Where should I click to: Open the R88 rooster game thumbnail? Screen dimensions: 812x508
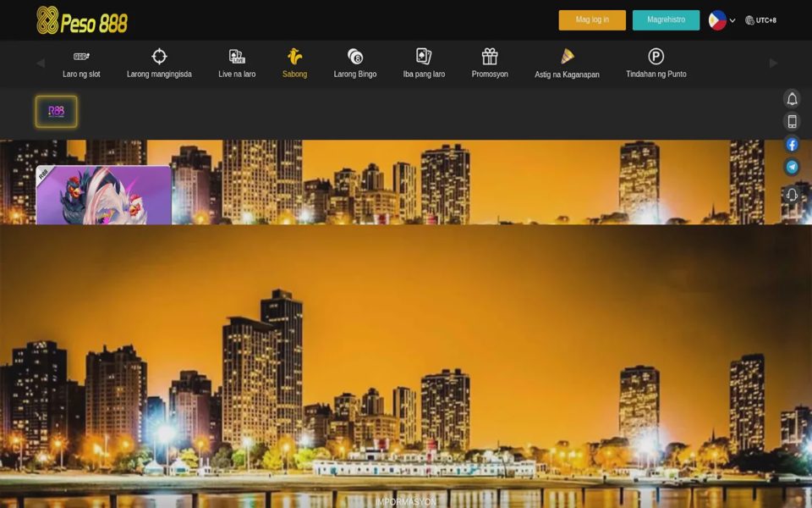[103, 196]
